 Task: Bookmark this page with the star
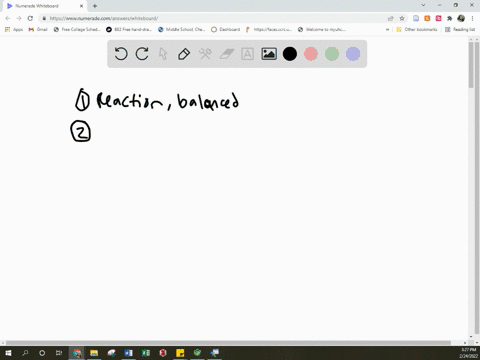[402, 18]
